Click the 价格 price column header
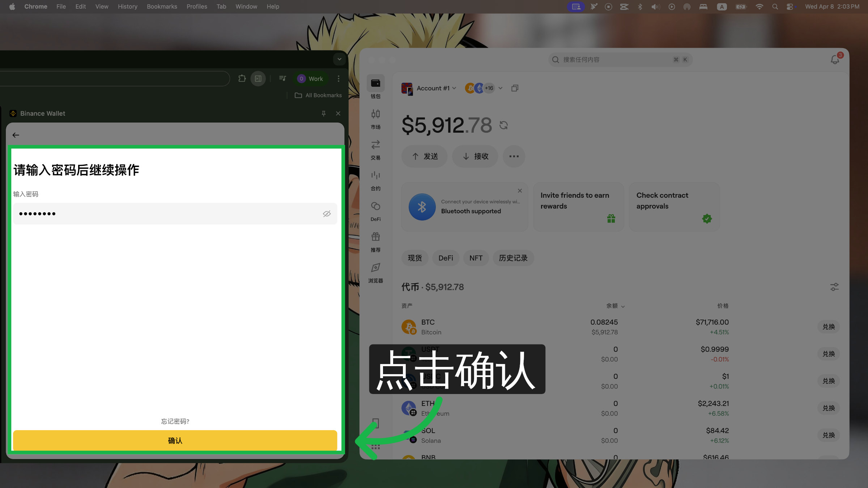Image resolution: width=868 pixels, height=488 pixels. (x=723, y=306)
